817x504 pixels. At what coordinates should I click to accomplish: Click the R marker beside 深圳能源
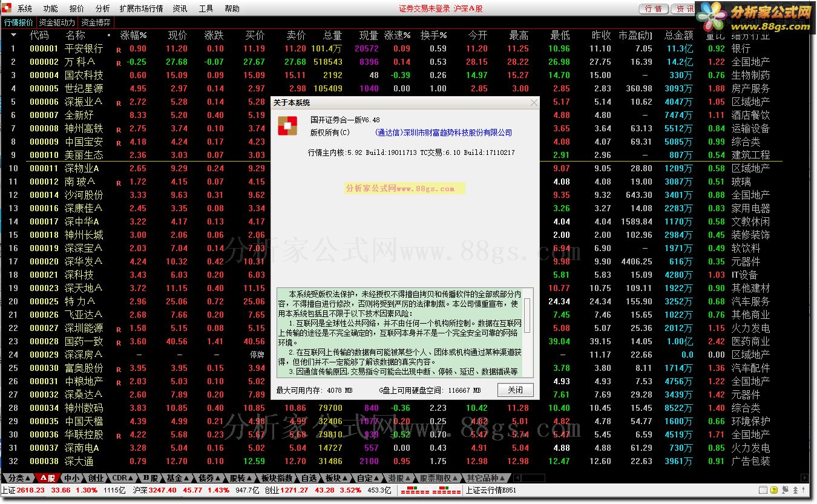click(x=119, y=330)
